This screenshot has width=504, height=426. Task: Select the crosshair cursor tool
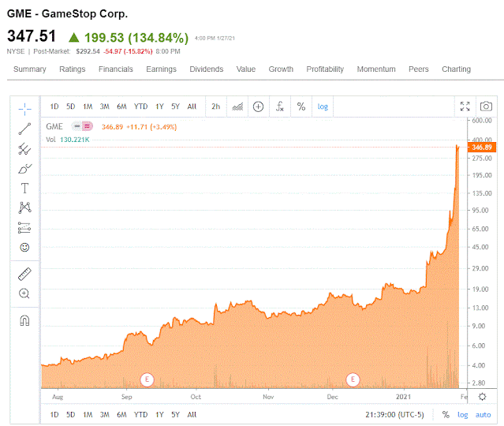24,110
